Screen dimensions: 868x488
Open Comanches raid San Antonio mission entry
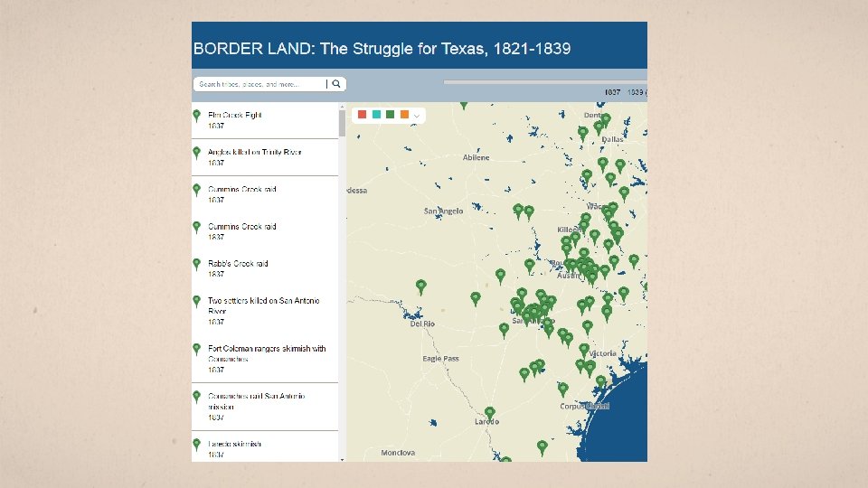[x=265, y=407]
